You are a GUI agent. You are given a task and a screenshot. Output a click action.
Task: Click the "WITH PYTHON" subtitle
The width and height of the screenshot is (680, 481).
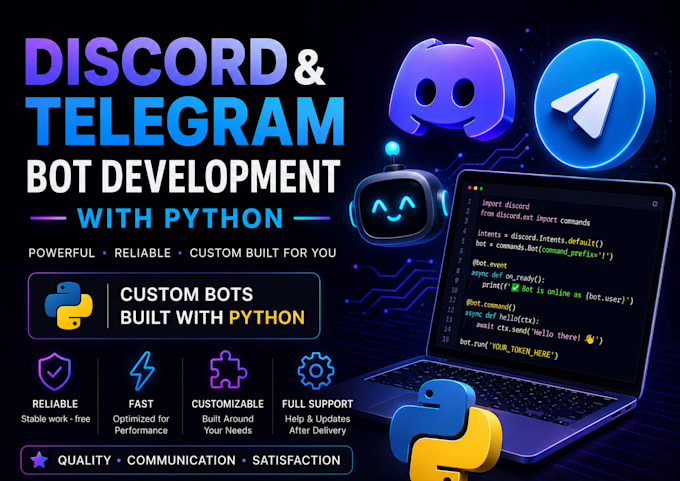pyautogui.click(x=180, y=218)
